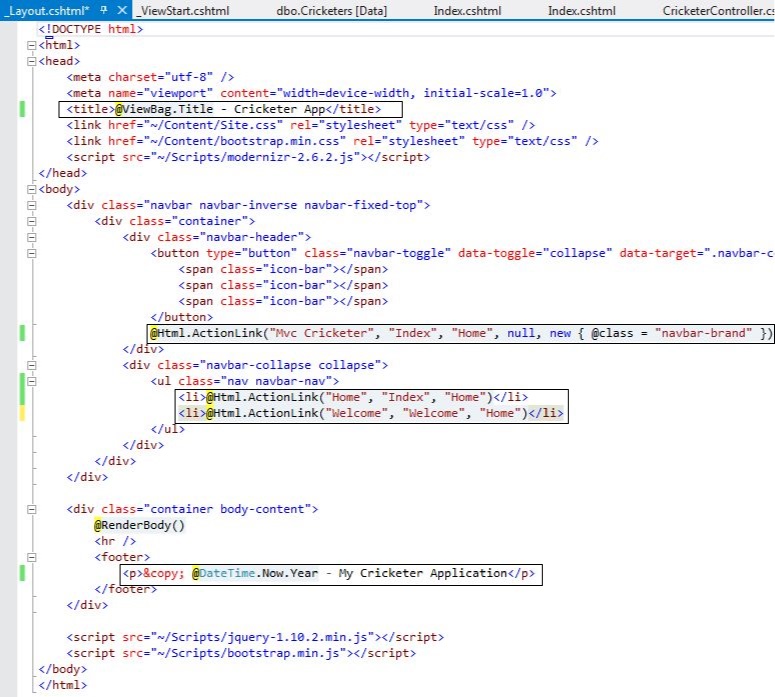Collapse the navbar-inverse div region

(x=32, y=205)
